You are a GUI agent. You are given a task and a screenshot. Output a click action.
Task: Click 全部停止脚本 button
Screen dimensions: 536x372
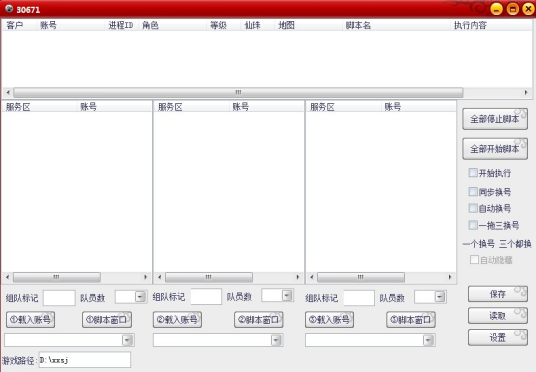point(495,119)
